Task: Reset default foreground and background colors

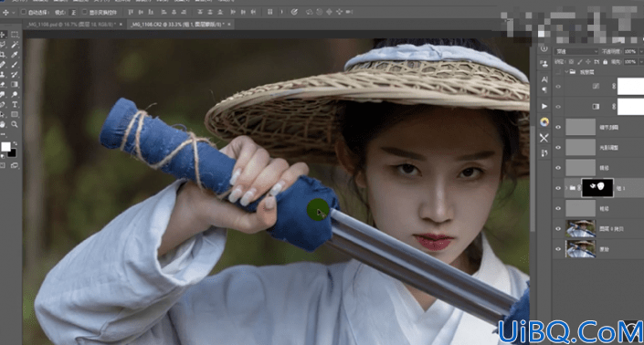Action: pos(3,156)
